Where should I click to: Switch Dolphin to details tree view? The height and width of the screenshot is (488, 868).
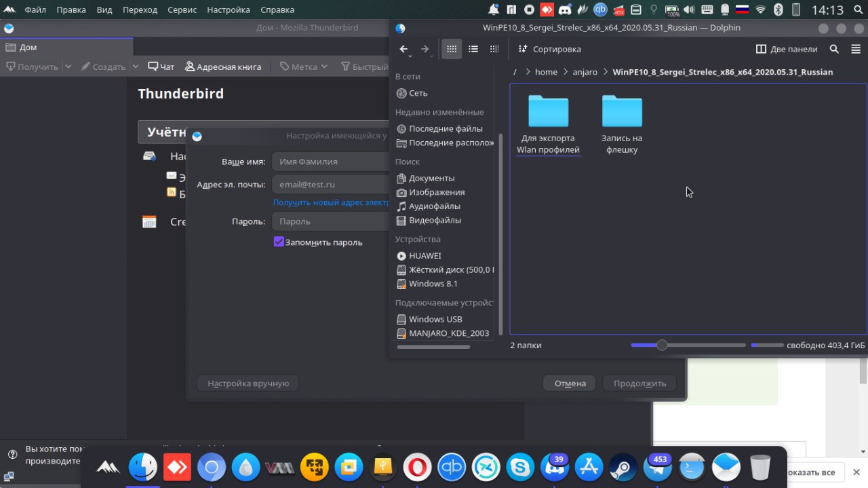[494, 49]
